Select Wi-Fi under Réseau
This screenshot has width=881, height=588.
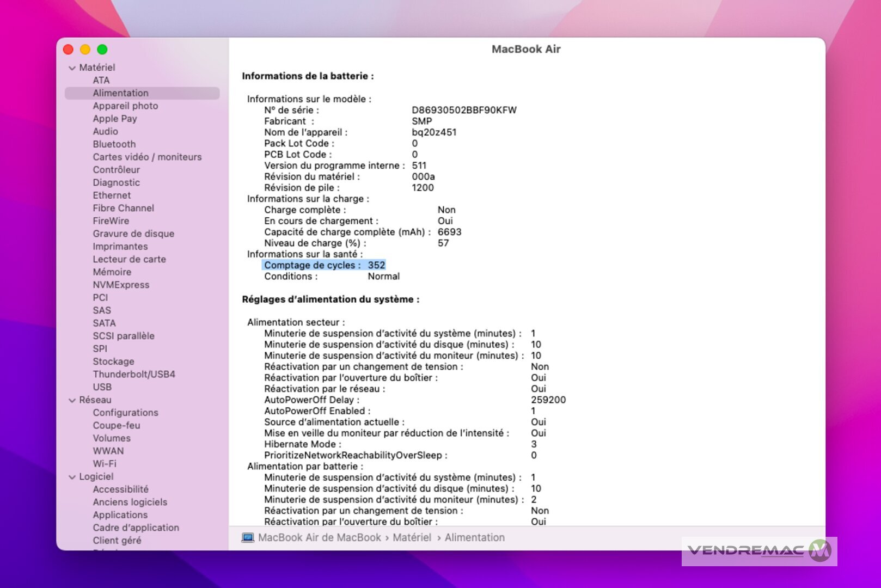[x=105, y=464]
